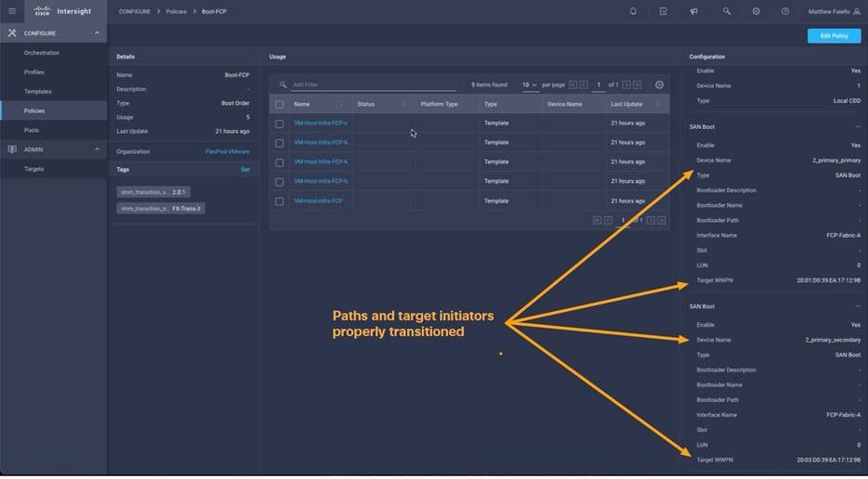Collapse the ADMIN sidebar section chevron
The width and height of the screenshot is (868, 479).
pyautogui.click(x=96, y=149)
